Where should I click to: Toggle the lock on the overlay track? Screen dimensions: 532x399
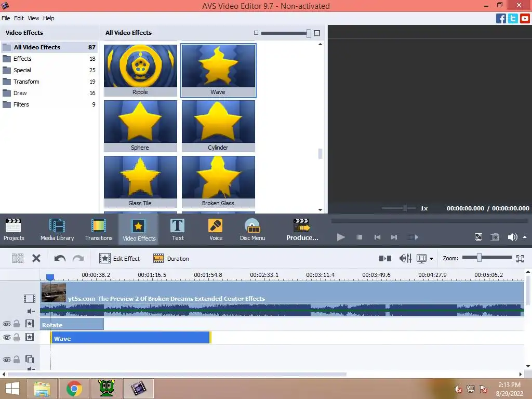(17, 360)
